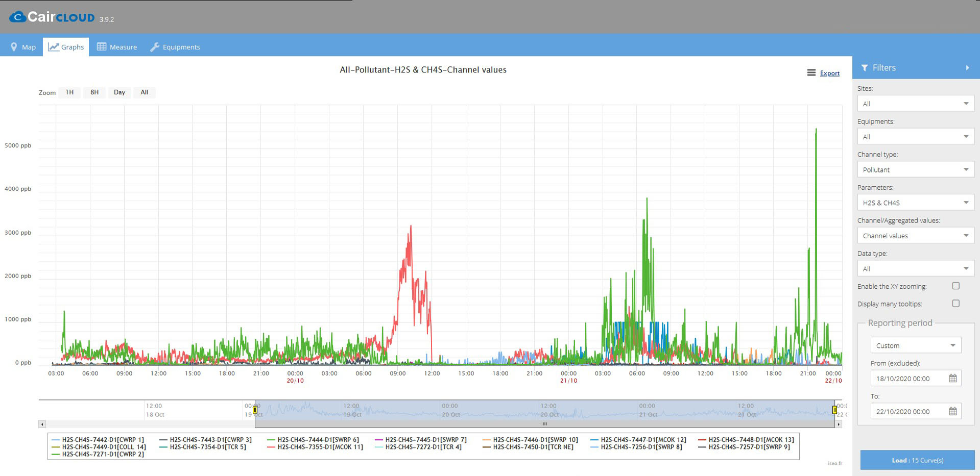Toggle legend H2S-CH4S-7448-D1[MCOK 13]
This screenshot has width=980, height=476.
pos(746,440)
